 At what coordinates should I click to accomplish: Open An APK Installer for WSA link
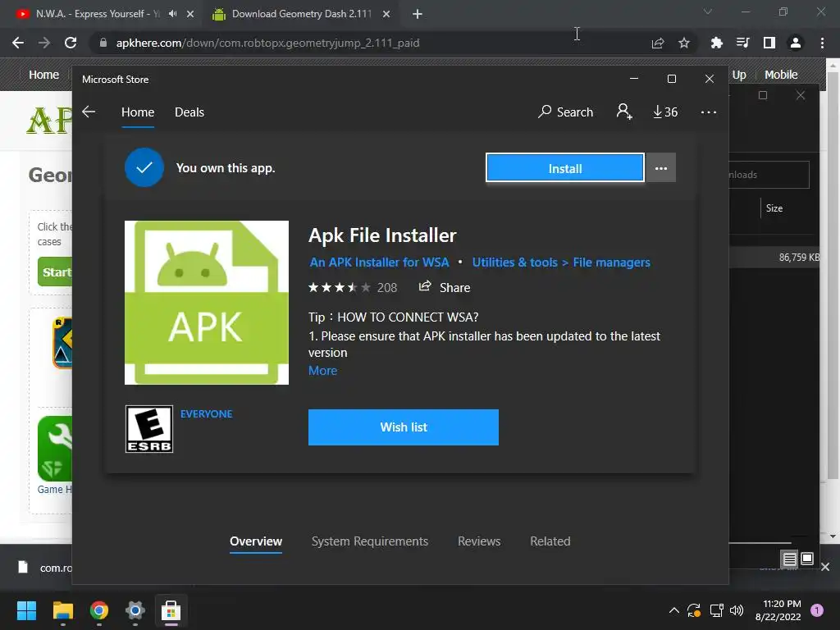point(379,262)
